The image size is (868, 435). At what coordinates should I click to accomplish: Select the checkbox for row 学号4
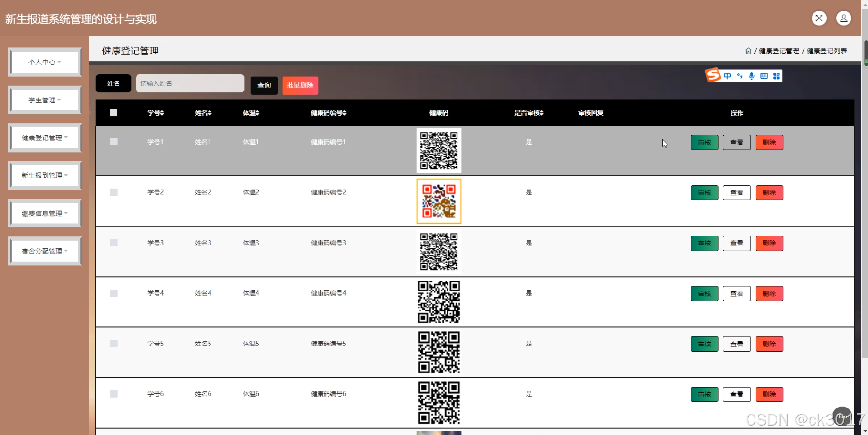[114, 293]
